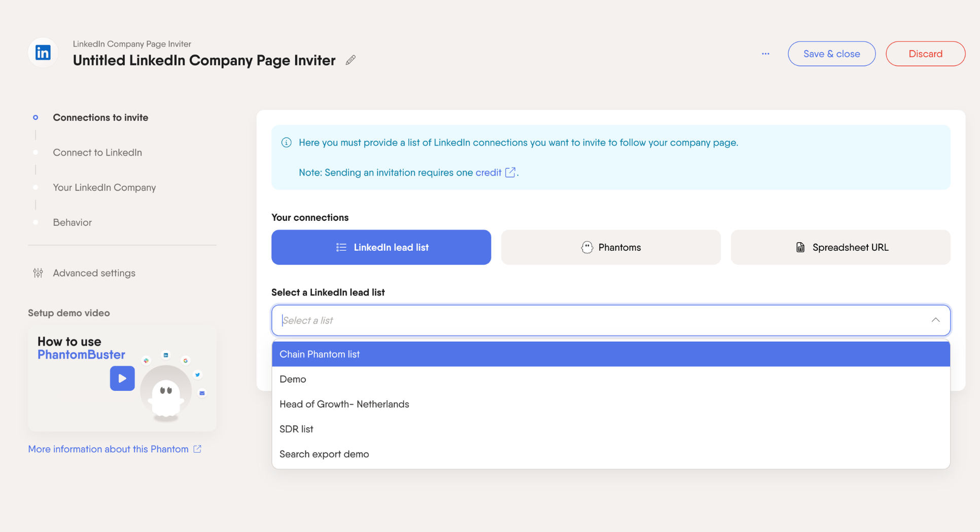Click the Untitled LinkedIn Company Page Inviter title
Screen dimensions: 980x532
click(204, 60)
